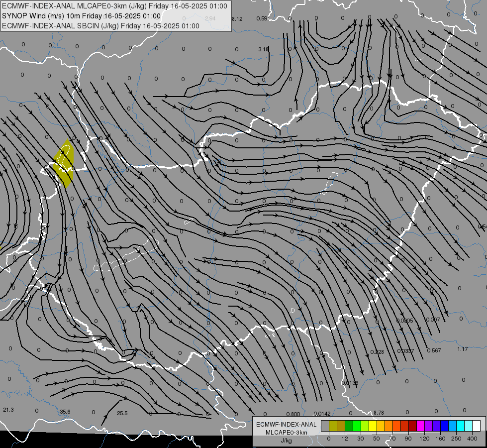The height and width of the screenshot is (448, 487).
Task: Click the legend tick label 30
Action: coord(361,439)
